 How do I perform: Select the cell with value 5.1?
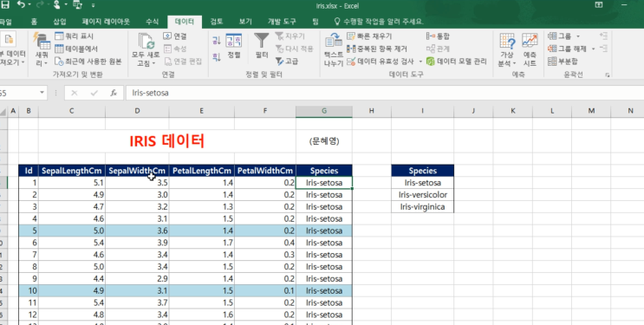72,182
